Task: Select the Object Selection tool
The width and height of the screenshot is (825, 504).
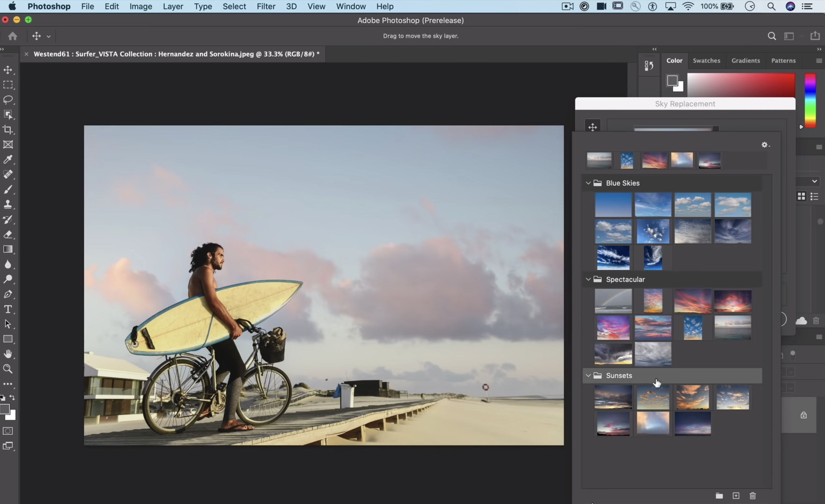Action: tap(8, 114)
